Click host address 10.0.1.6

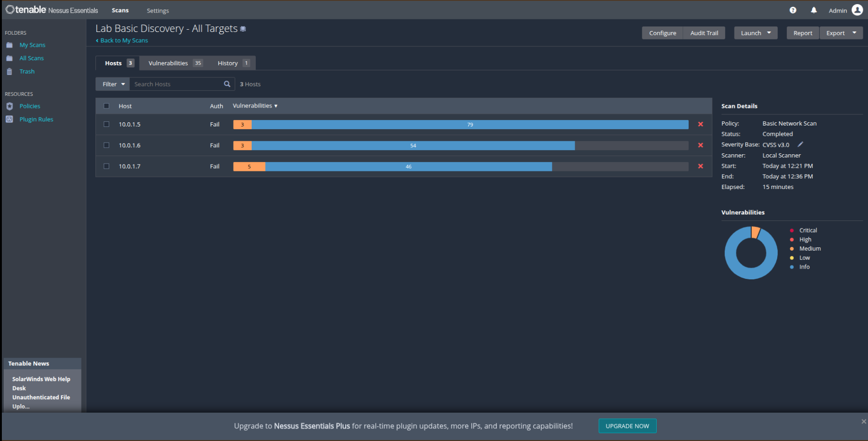point(129,145)
